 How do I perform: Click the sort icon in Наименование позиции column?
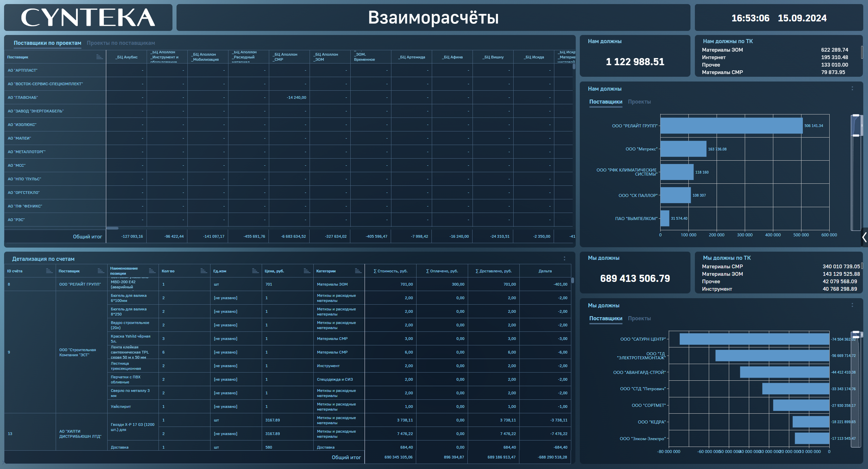pos(152,271)
